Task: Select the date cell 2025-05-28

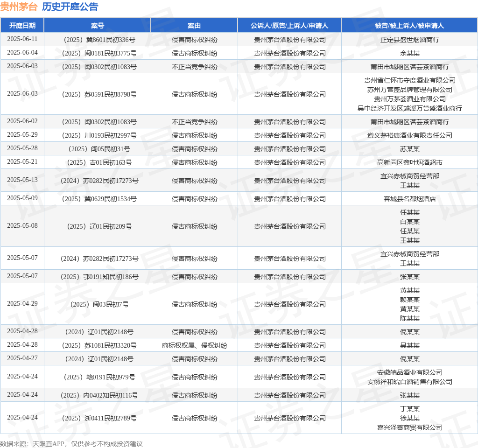Action: tap(22, 148)
